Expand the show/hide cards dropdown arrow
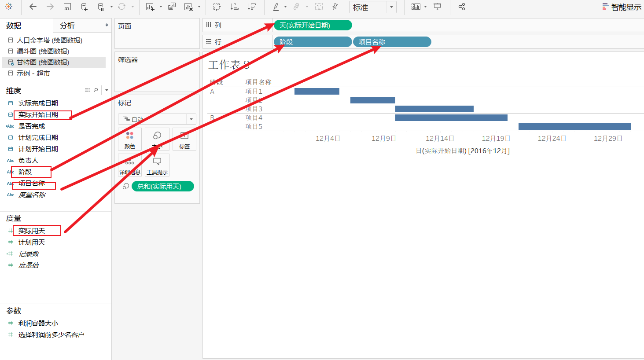The width and height of the screenshot is (644, 360). pos(425,7)
